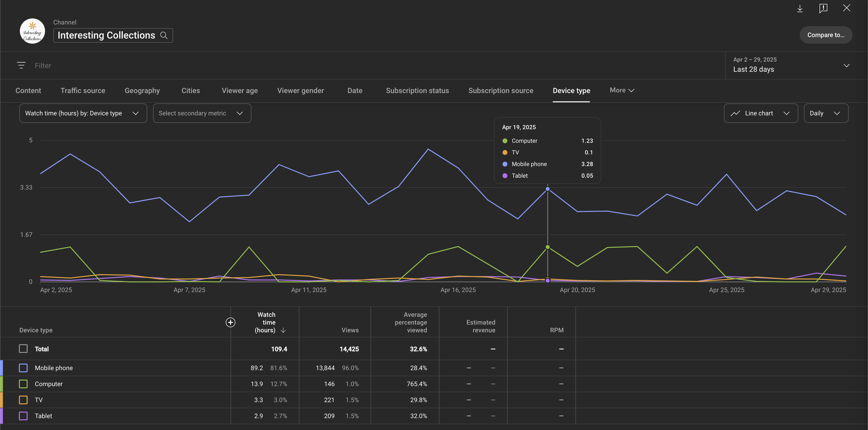Expand the Last 28 days date range
Image resolution: width=868 pixels, height=430 pixels.
[x=796, y=65]
